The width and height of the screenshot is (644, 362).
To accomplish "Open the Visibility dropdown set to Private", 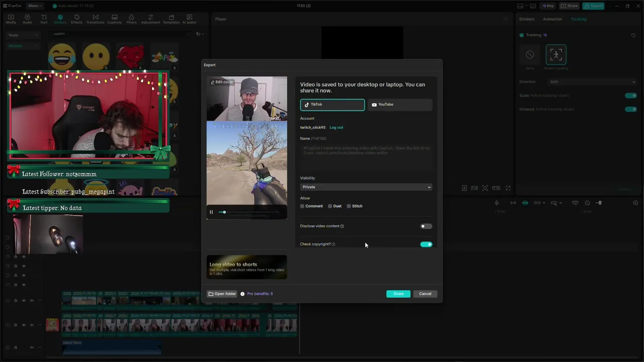I will coord(366,187).
